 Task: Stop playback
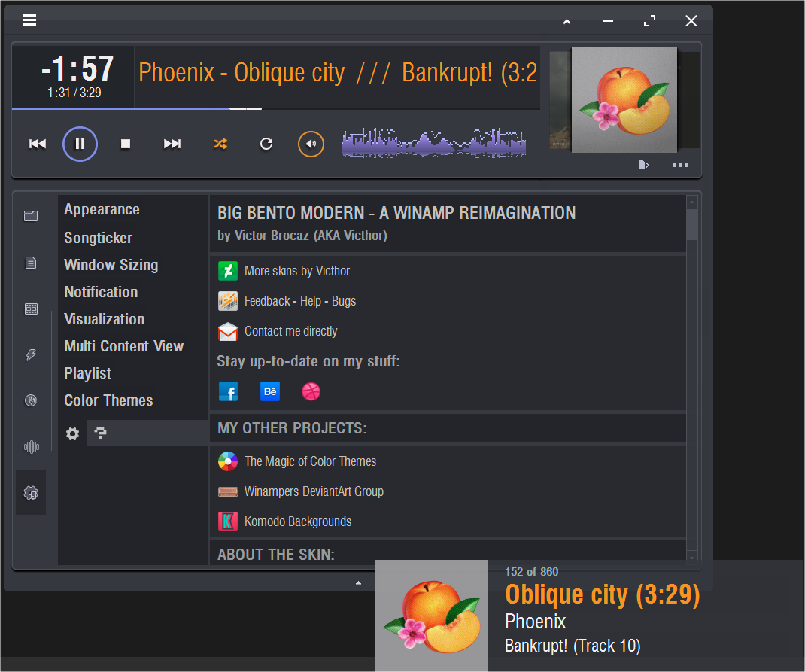pos(126,144)
